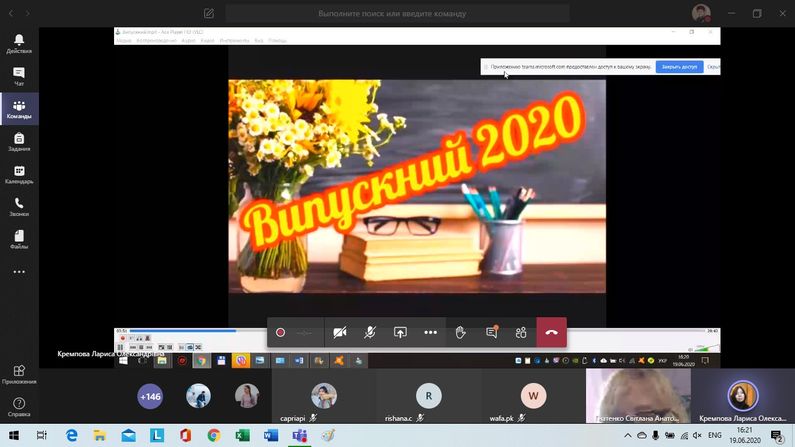
Task: Open the Apps (Приложения) store
Action: [x=19, y=374]
